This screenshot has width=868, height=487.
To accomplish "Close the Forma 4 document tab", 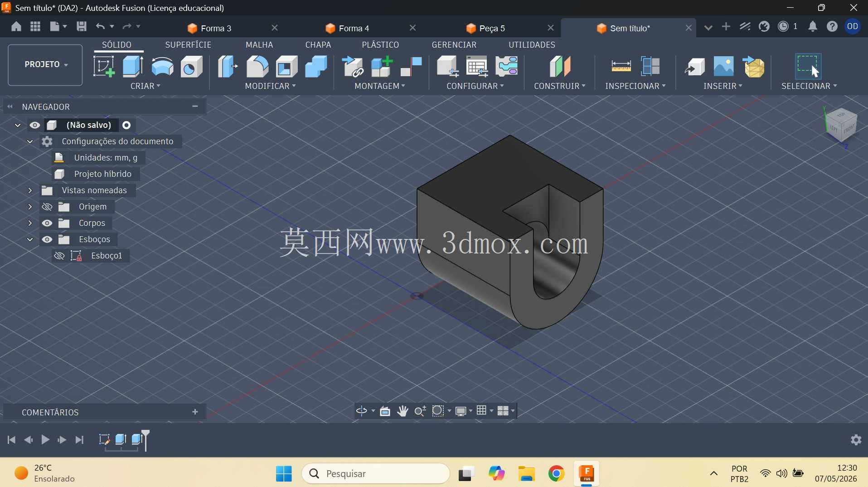I will [x=413, y=28].
